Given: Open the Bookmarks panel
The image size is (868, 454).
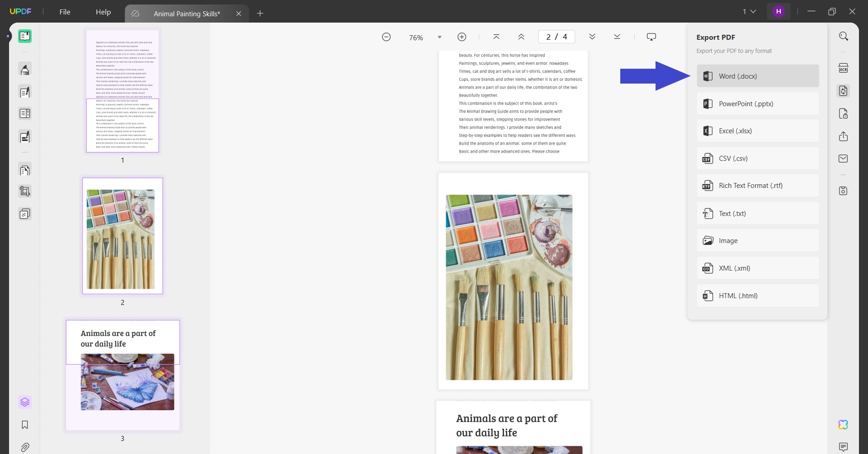Looking at the screenshot, I should tap(25, 425).
